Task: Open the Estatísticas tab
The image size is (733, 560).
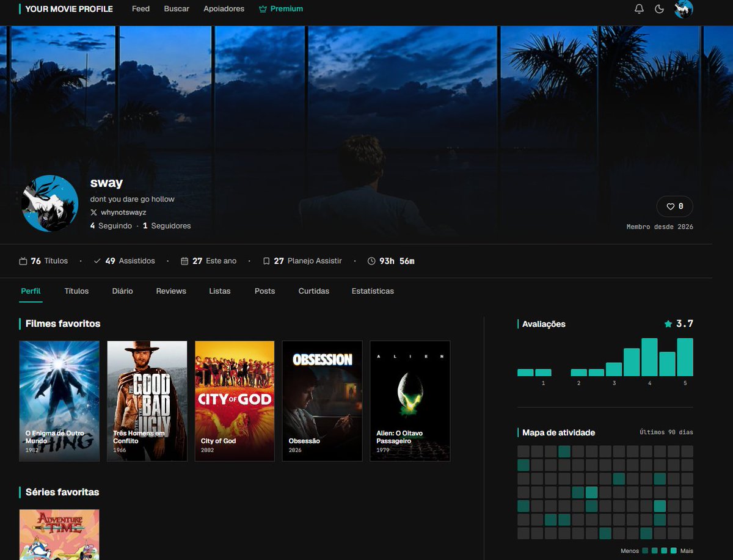Action: click(373, 291)
